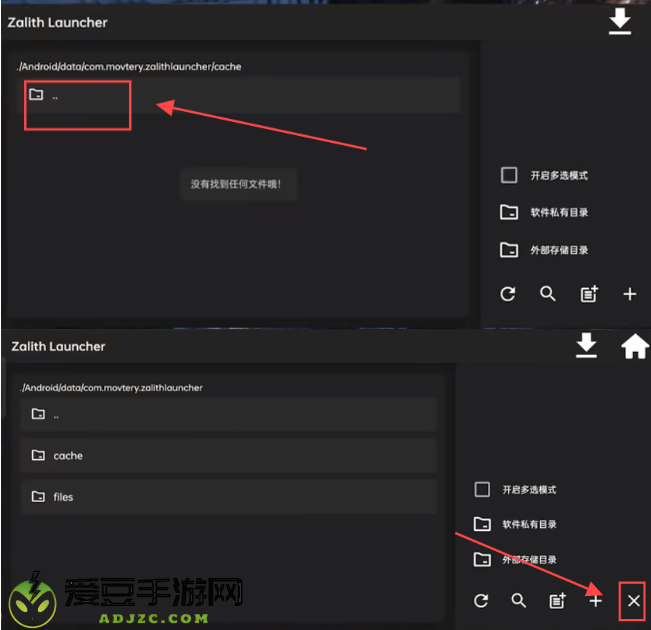
Task: Open the cache folder
Action: coord(229,456)
